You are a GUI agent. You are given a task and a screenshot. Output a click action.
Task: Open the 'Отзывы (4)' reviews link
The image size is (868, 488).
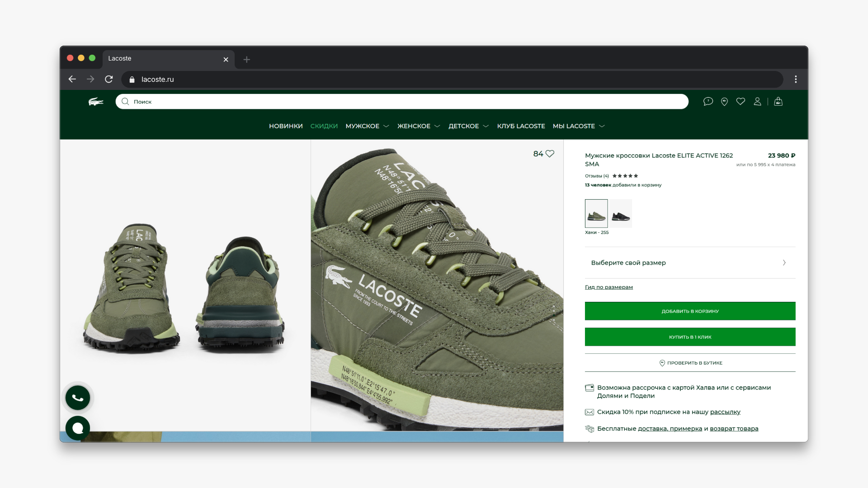pyautogui.click(x=597, y=176)
